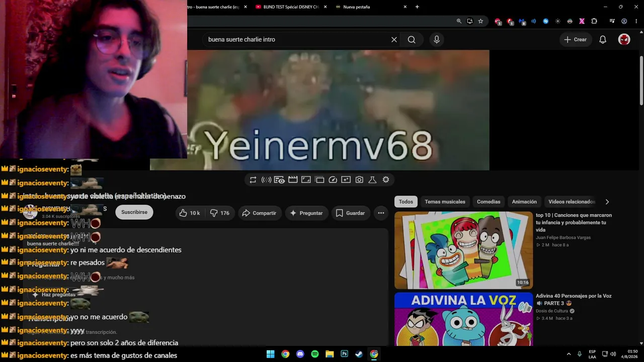Viewport: 644px width, 362px height.
Task: Click the volume boost lightning icon
Action: pyautogui.click(x=266, y=179)
